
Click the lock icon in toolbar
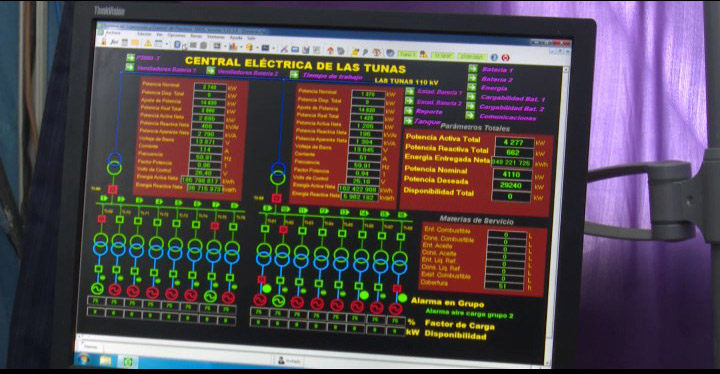click(103, 42)
